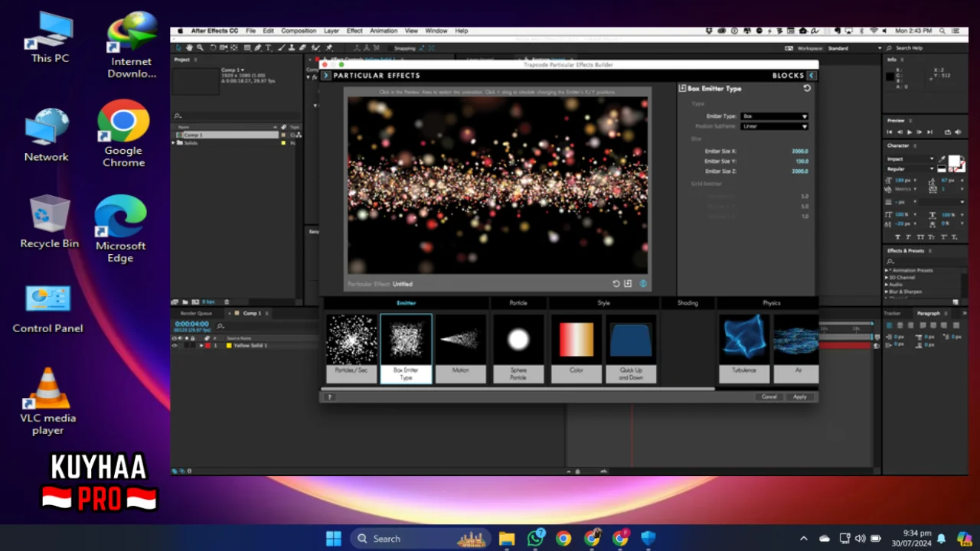Expand Animation Presets in Effects & Presets
This screenshot has height=551, width=980.
point(887,270)
